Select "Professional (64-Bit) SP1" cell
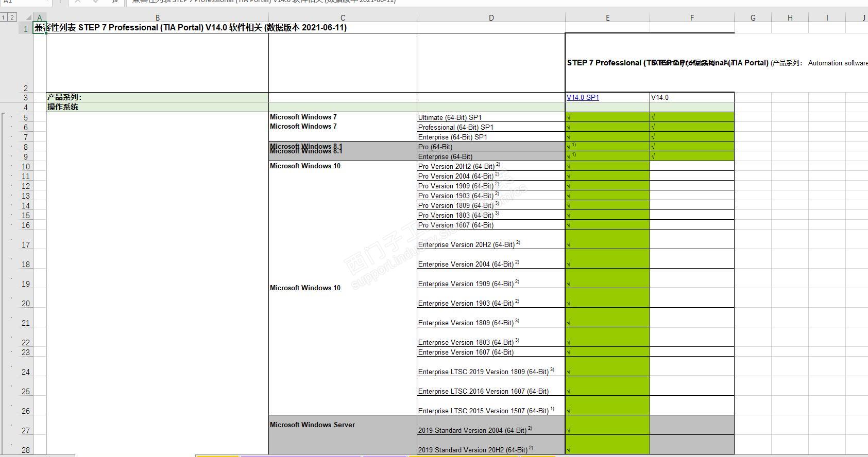This screenshot has height=457, width=868. tap(491, 127)
